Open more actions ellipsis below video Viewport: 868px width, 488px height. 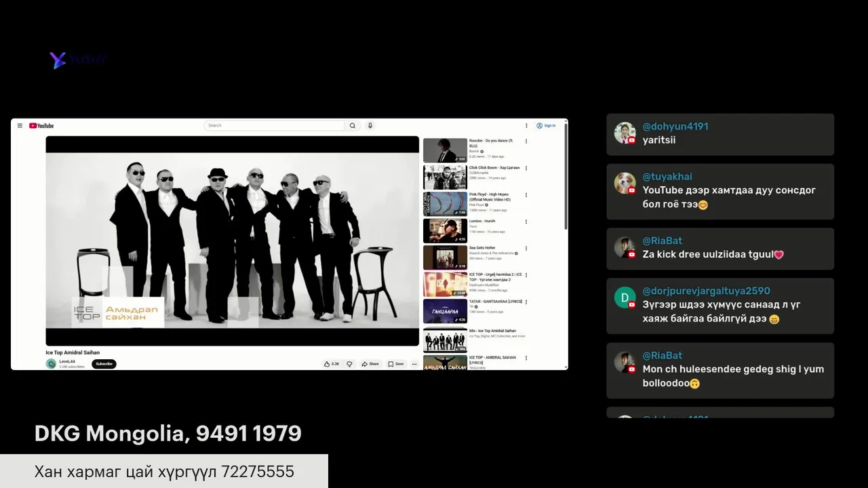pyautogui.click(x=414, y=364)
